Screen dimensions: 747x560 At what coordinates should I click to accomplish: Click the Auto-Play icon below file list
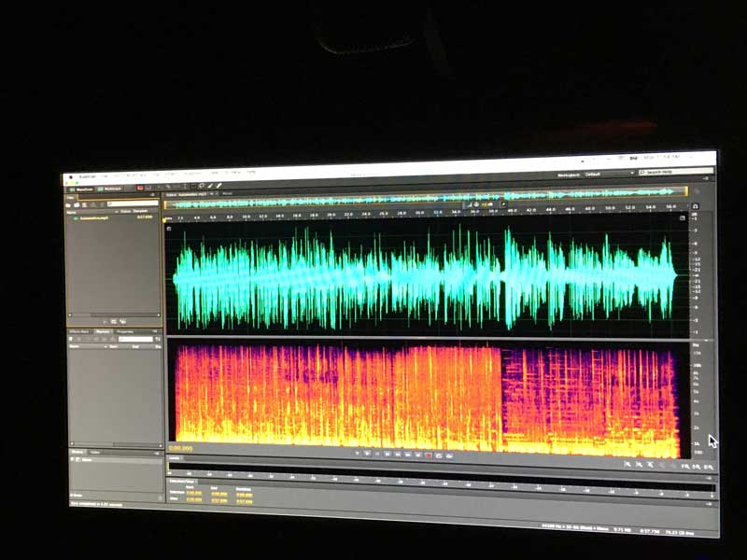tap(123, 321)
